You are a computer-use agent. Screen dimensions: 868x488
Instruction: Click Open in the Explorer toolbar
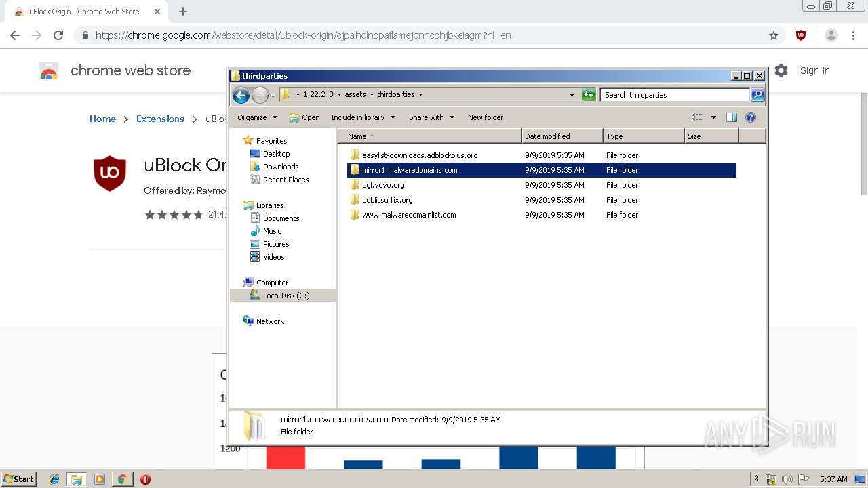coord(304,117)
